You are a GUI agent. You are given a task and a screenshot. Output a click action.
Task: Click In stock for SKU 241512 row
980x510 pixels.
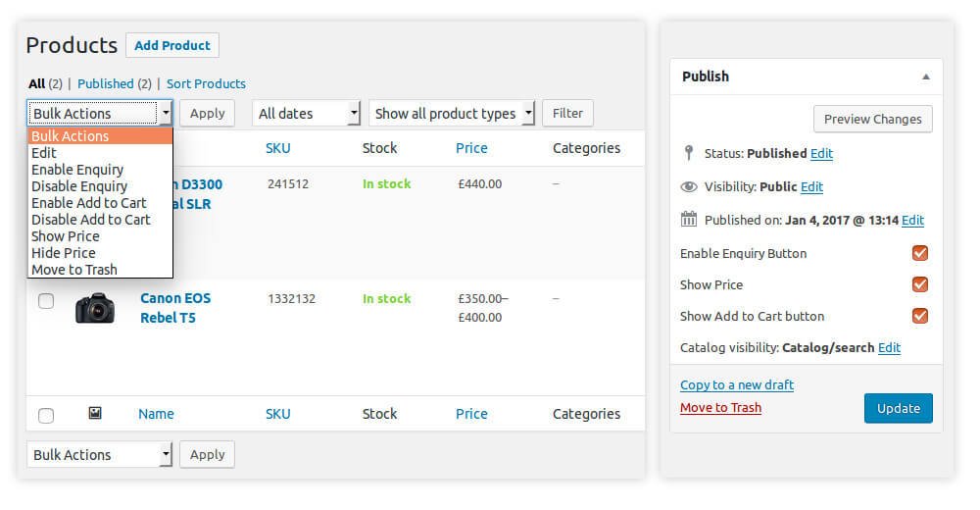386,184
